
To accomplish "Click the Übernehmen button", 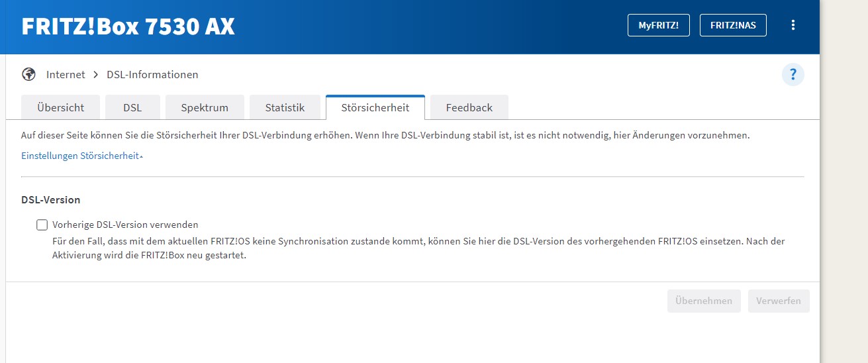I will (x=704, y=301).
